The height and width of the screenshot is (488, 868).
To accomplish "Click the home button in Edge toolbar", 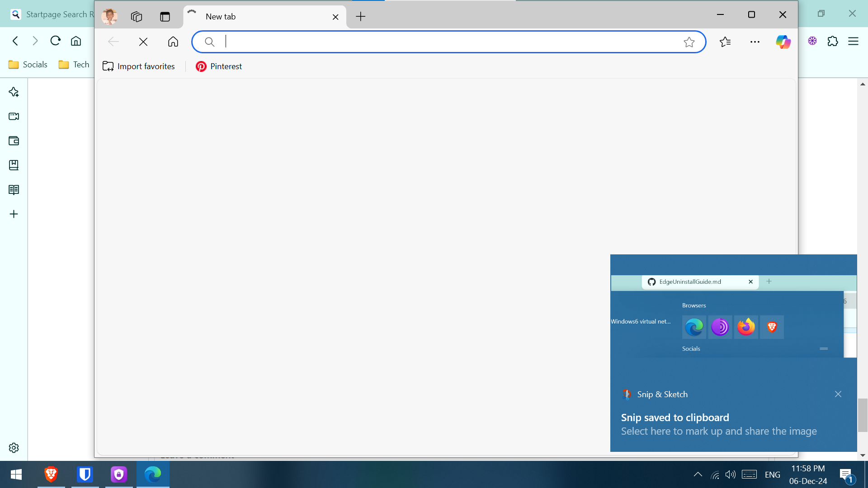I will click(x=173, y=42).
